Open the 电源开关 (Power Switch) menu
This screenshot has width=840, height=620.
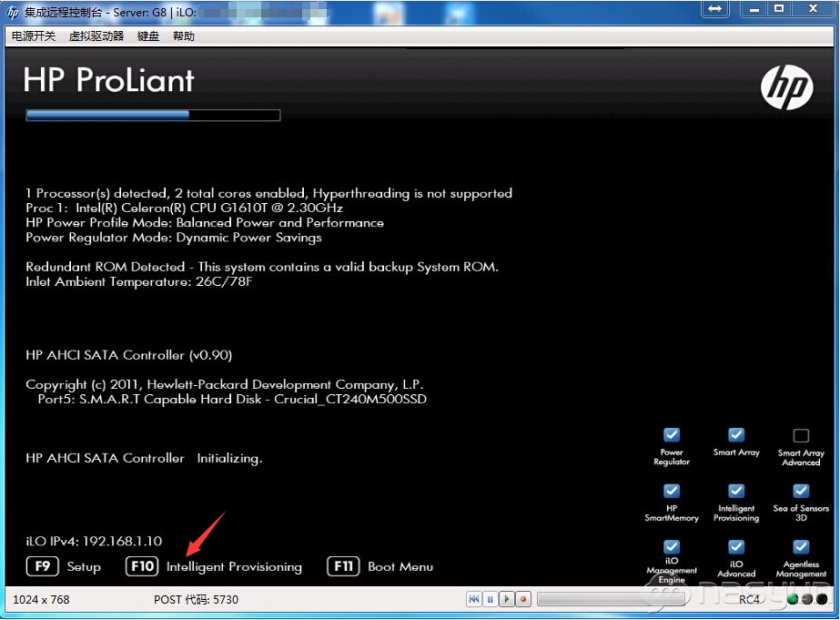(33, 36)
